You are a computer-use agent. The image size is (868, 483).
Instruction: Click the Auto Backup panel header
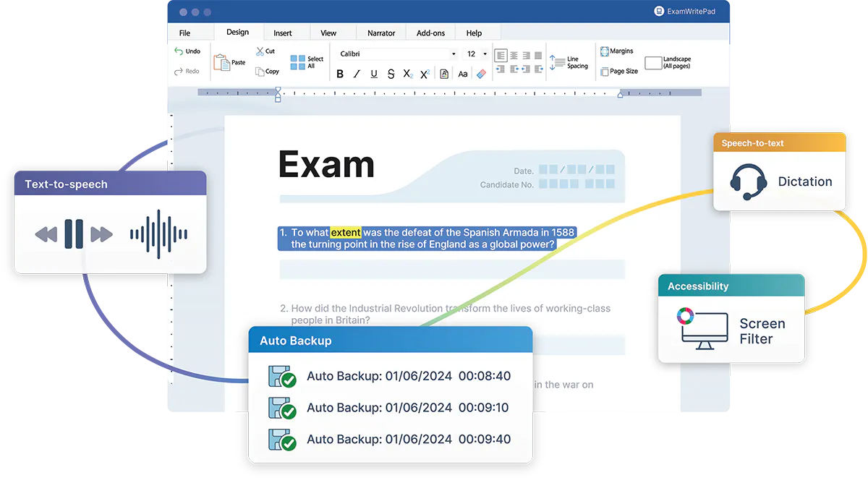click(x=391, y=340)
